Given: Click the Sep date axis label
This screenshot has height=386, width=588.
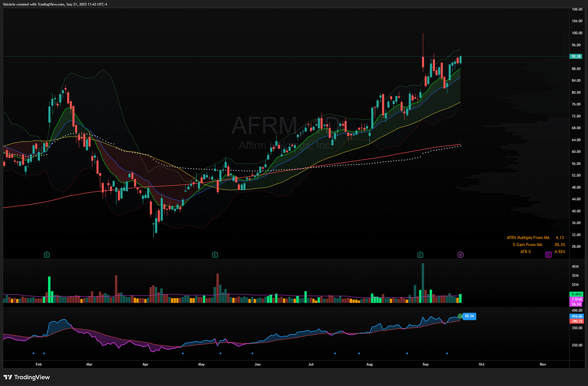Looking at the screenshot, I should click(425, 364).
